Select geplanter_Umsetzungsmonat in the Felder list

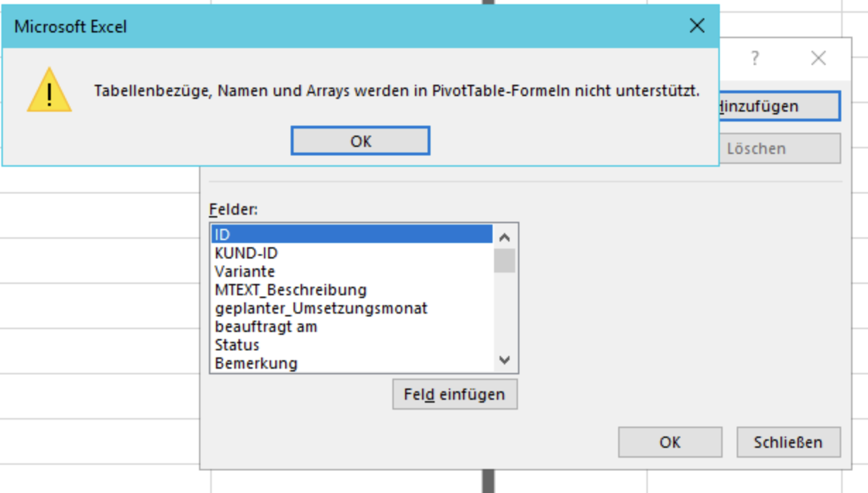coord(351,308)
